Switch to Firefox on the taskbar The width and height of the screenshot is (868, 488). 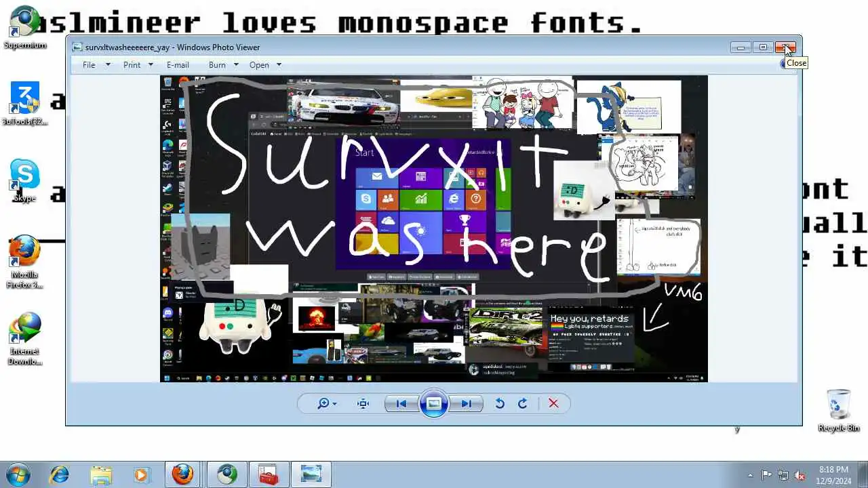pyautogui.click(x=183, y=474)
